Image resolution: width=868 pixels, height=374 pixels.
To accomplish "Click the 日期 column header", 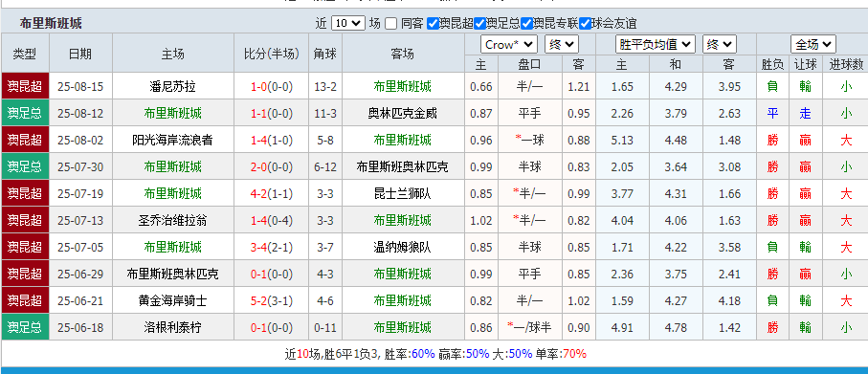I will 80,54.
